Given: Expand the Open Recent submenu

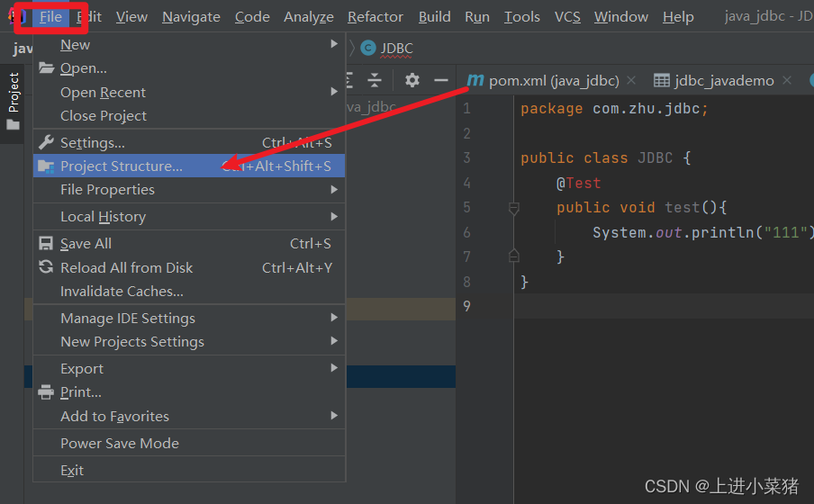Looking at the screenshot, I should pos(189,93).
